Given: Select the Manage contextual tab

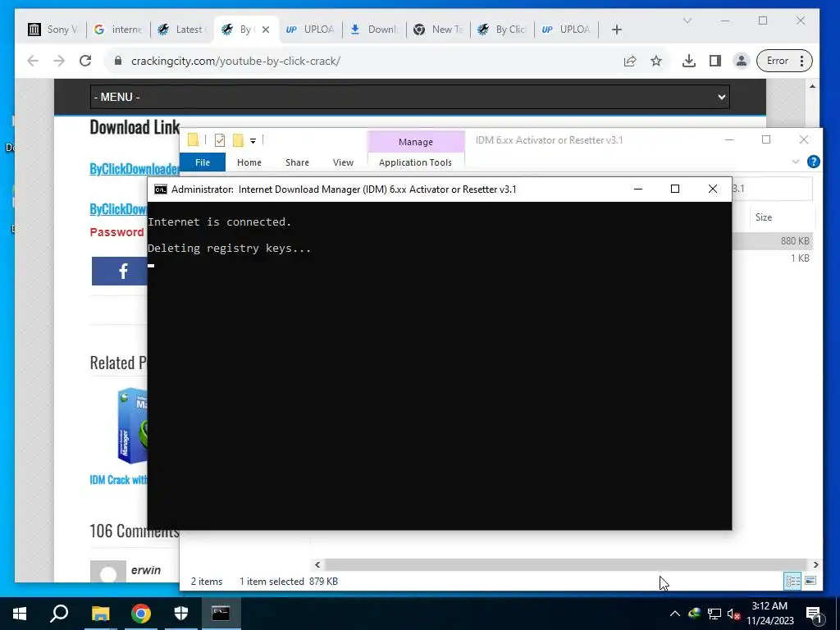Looking at the screenshot, I should click(416, 142).
